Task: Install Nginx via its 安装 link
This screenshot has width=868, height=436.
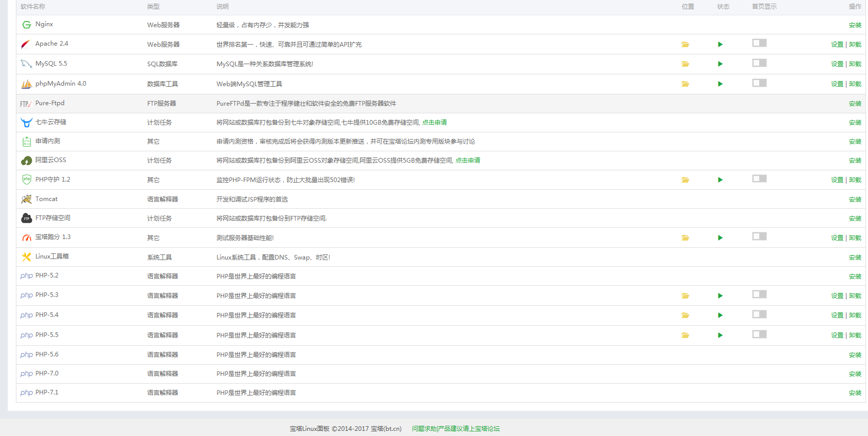Action: (855, 25)
